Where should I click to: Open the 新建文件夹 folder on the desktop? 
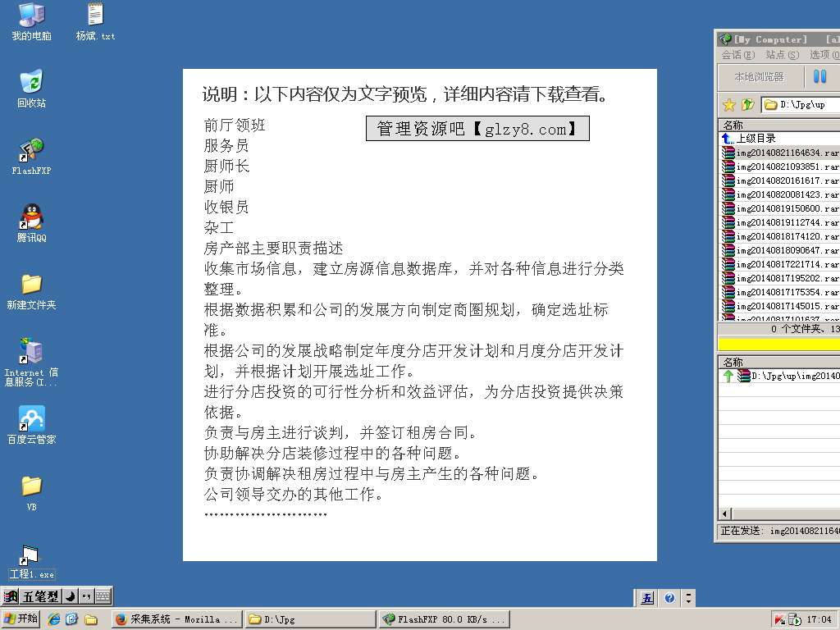tap(32, 291)
